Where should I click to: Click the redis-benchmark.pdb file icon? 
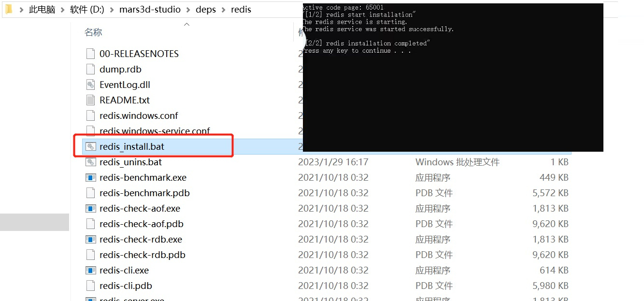90,193
